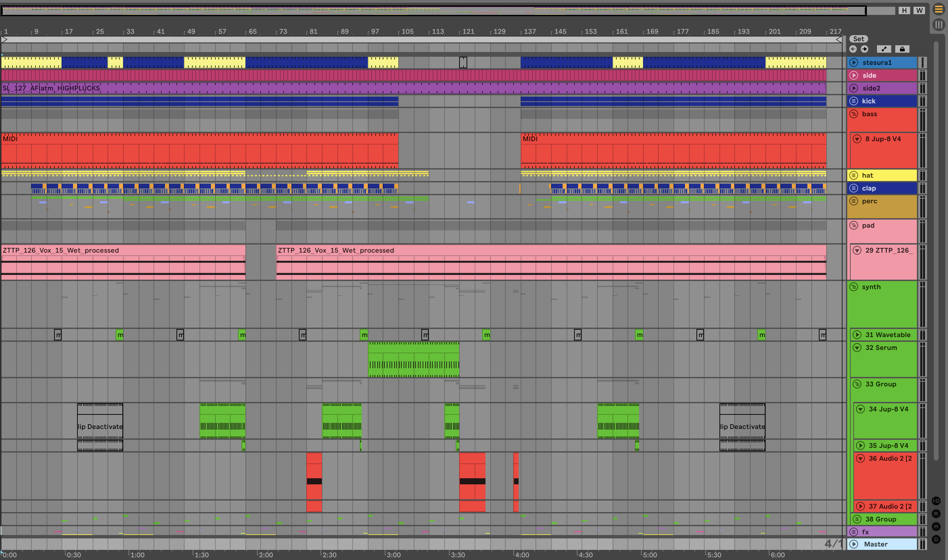Toggle the Automation Mode button

[883, 49]
